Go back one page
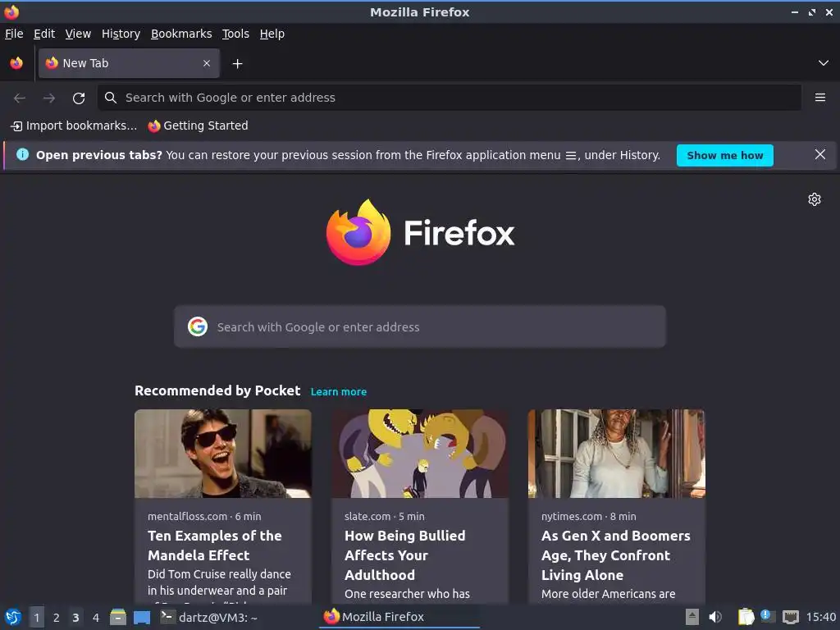The height and width of the screenshot is (630, 840). pos(20,98)
